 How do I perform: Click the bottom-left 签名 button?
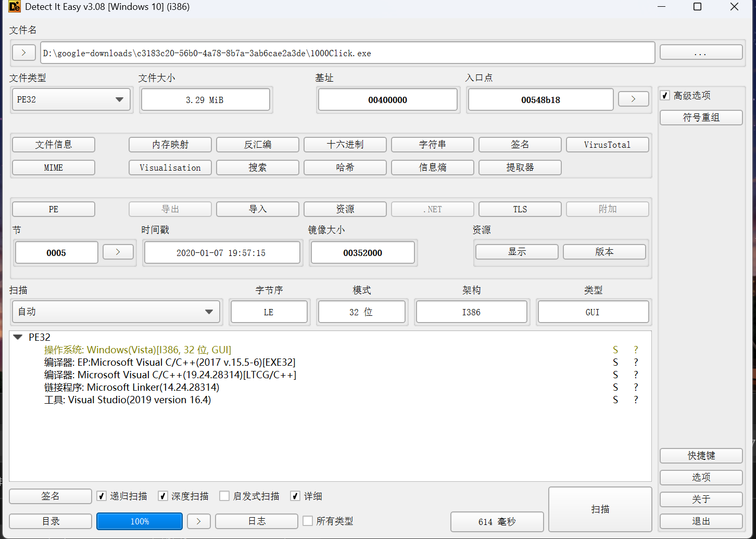51,496
